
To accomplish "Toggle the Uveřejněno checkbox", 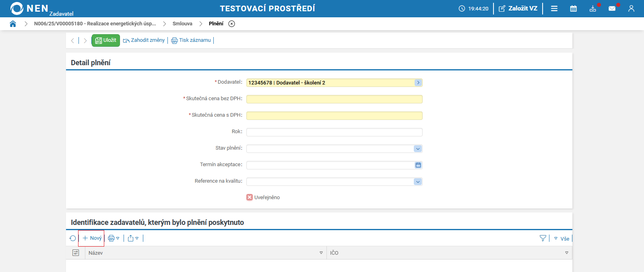I will point(250,197).
